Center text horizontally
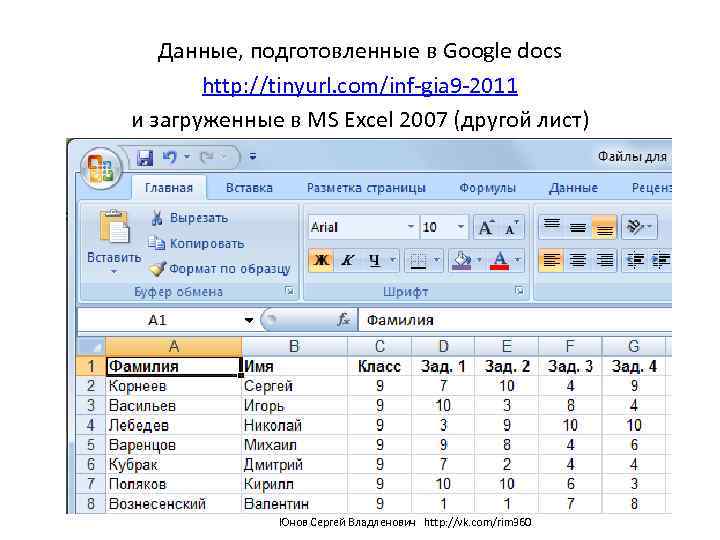This screenshot has width=720, height=540. [578, 260]
